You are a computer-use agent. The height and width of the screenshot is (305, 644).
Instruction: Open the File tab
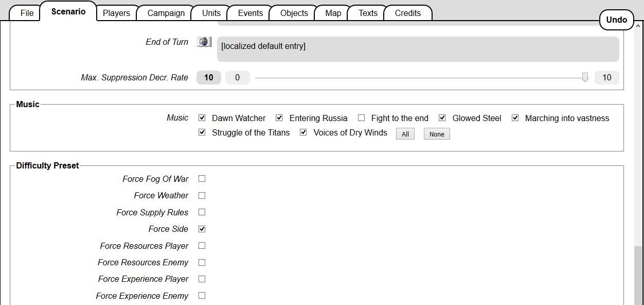click(x=27, y=13)
